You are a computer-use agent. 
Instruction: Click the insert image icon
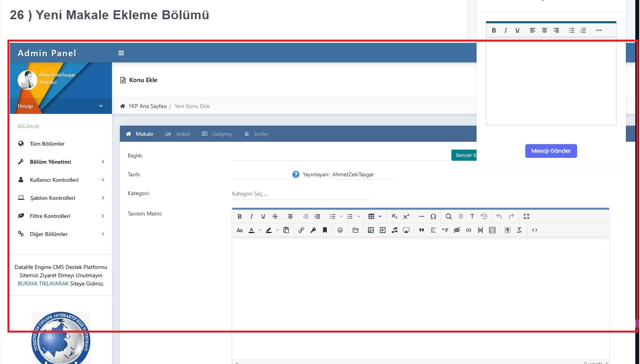pyautogui.click(x=371, y=230)
